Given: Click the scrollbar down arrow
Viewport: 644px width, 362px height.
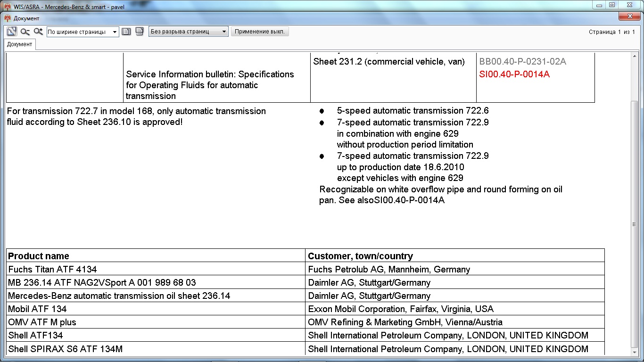Looking at the screenshot, I should point(634,352).
